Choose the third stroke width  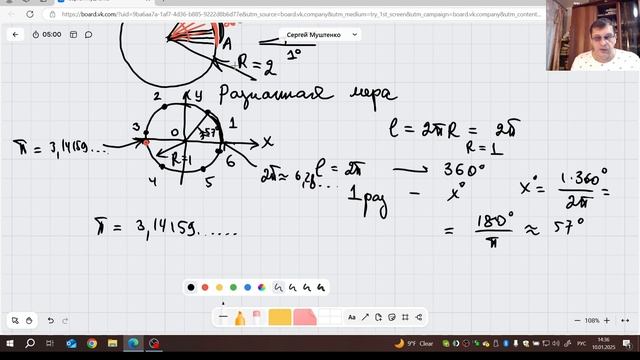[x=307, y=287]
